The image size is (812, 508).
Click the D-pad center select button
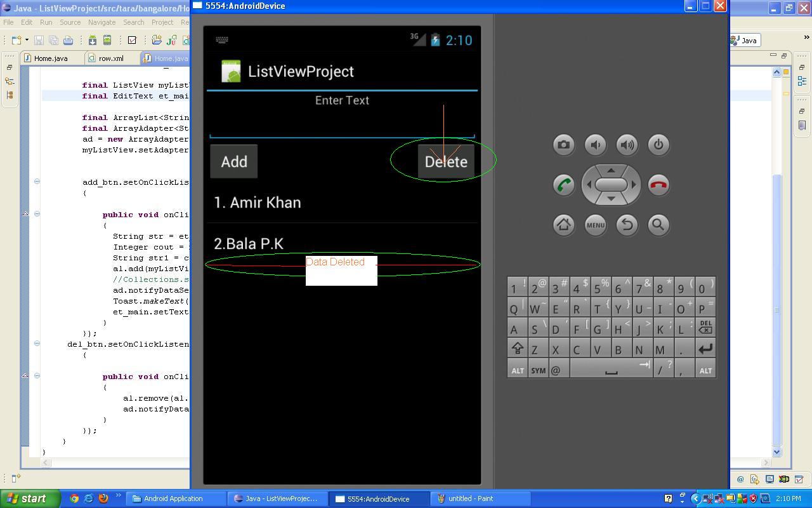point(611,185)
